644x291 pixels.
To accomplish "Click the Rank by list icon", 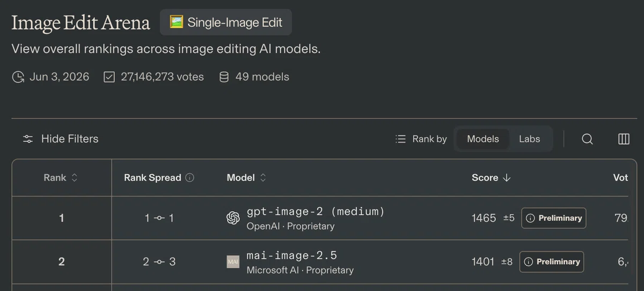I will pyautogui.click(x=400, y=139).
